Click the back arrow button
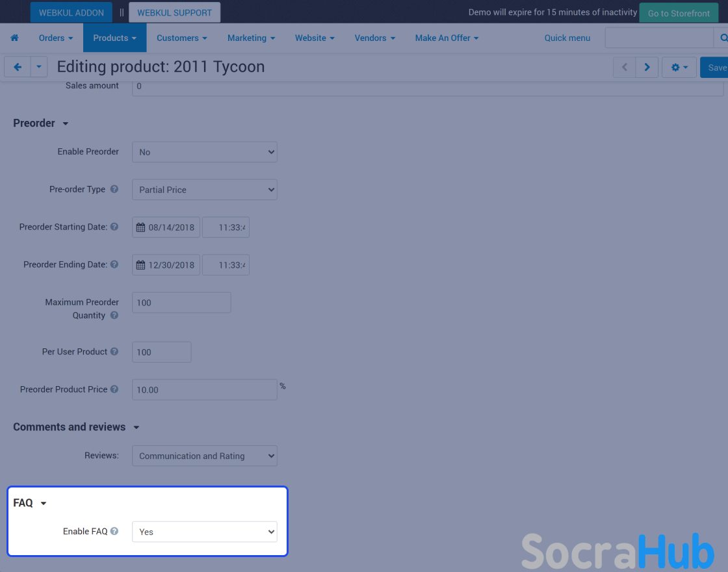Image resolution: width=728 pixels, height=572 pixels. pyautogui.click(x=18, y=67)
